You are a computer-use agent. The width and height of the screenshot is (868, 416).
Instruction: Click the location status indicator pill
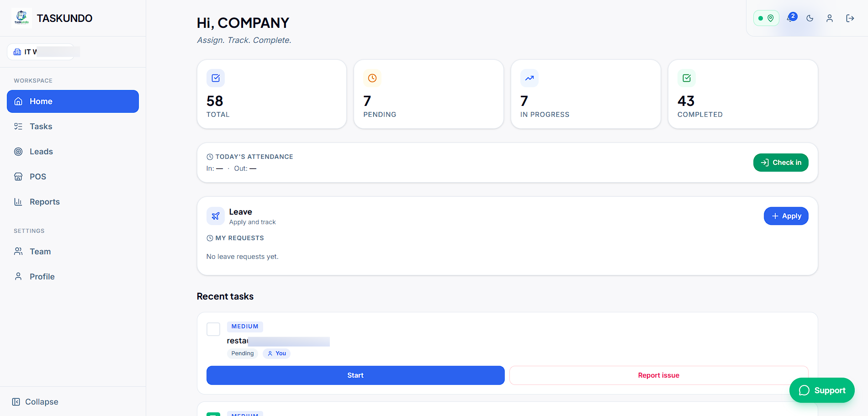coord(766,18)
